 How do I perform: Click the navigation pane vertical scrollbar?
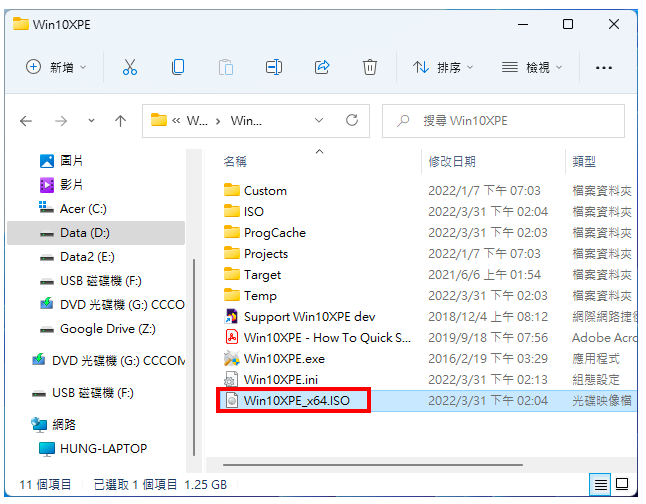pyautogui.click(x=194, y=358)
